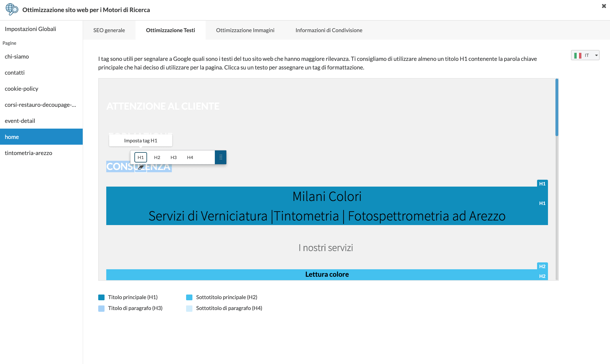This screenshot has width=610, height=364.
Task: Go to Informazioni di Condivisione tab
Action: pos(329,30)
